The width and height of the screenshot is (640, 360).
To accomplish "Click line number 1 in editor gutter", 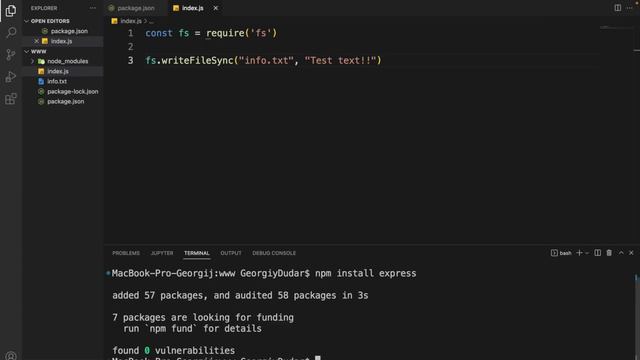I will (130, 33).
